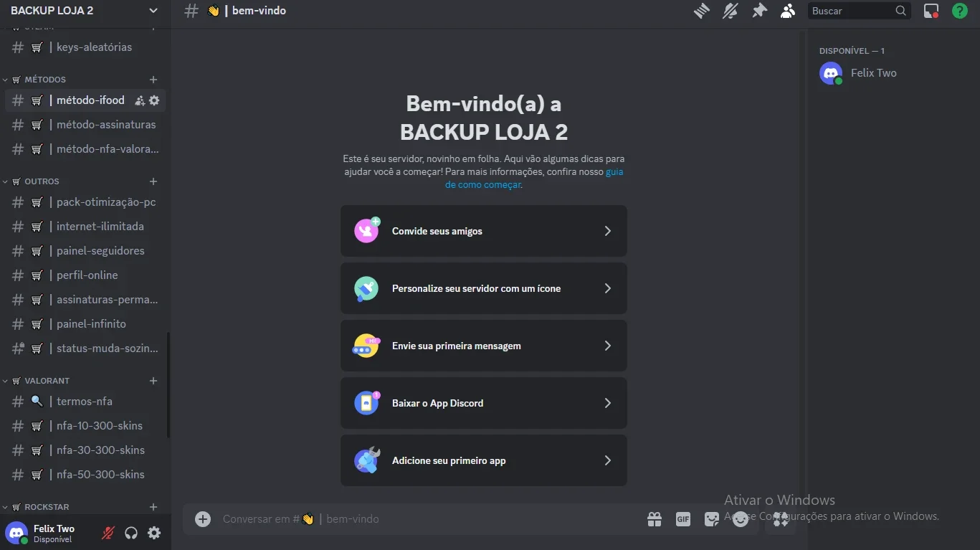Click channel list scrollbar thumb
Image resolution: width=980 pixels, height=550 pixels.
coord(168,385)
